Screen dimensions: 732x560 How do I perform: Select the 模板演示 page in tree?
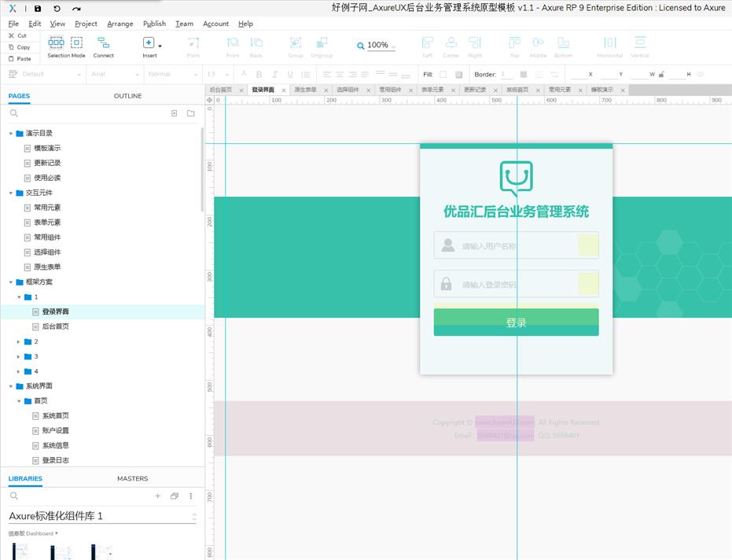[47, 148]
